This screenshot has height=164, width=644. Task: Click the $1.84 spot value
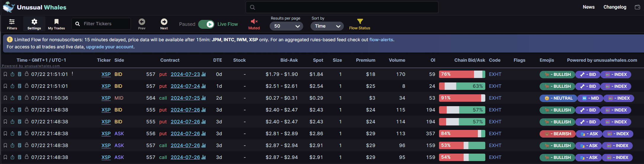[x=316, y=74]
